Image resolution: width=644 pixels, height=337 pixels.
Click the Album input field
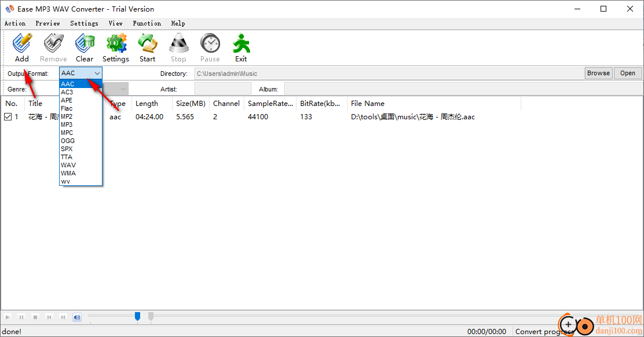463,89
